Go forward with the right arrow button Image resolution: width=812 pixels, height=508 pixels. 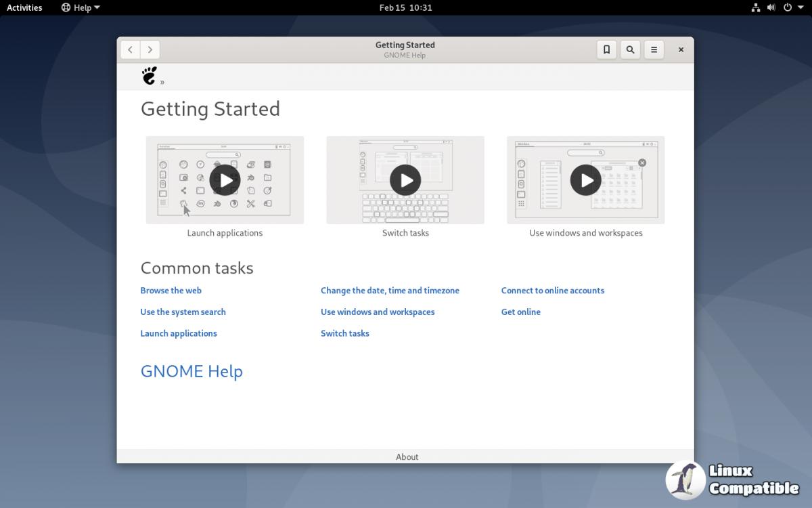pyautogui.click(x=150, y=49)
